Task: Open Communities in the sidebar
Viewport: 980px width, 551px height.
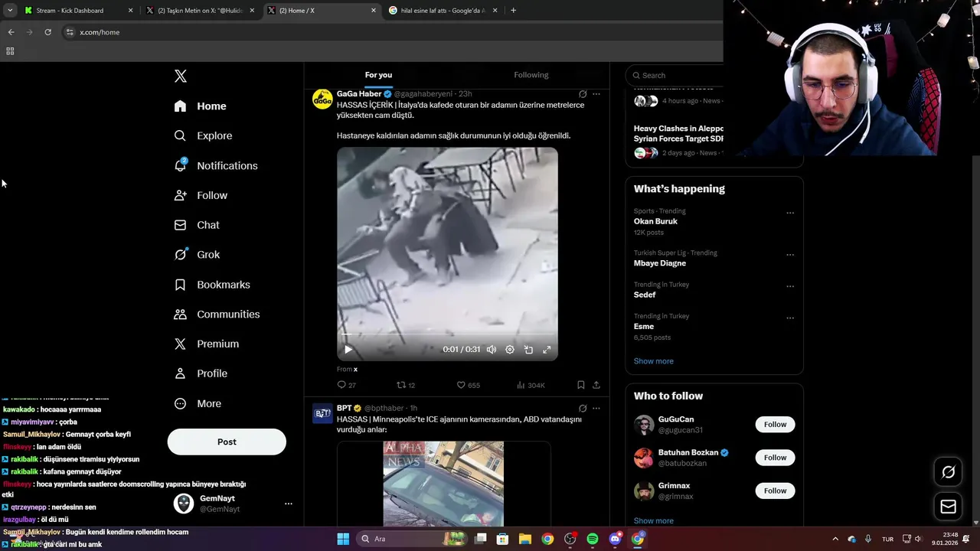Action: (217, 314)
